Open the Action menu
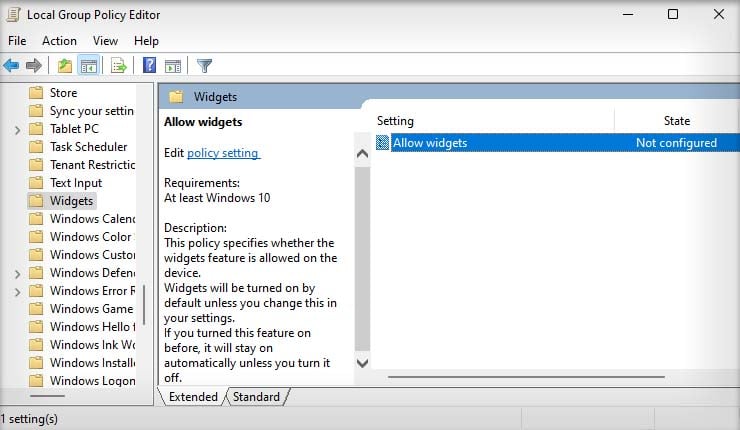The height and width of the screenshot is (430, 740). (x=59, y=41)
